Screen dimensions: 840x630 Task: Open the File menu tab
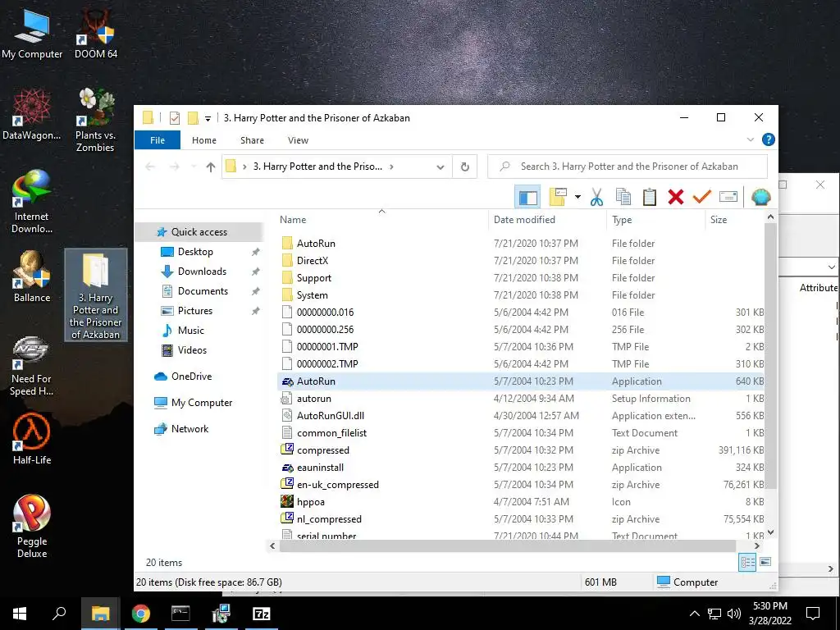click(x=157, y=140)
